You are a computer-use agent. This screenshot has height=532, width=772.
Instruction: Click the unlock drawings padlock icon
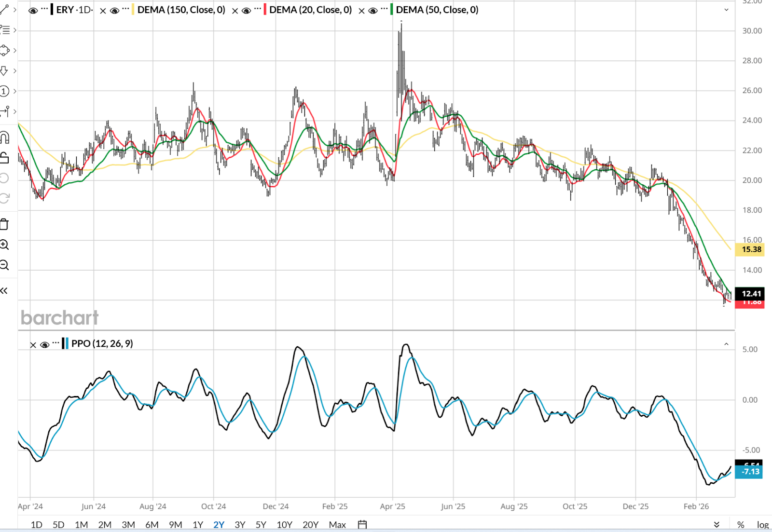click(x=4, y=158)
